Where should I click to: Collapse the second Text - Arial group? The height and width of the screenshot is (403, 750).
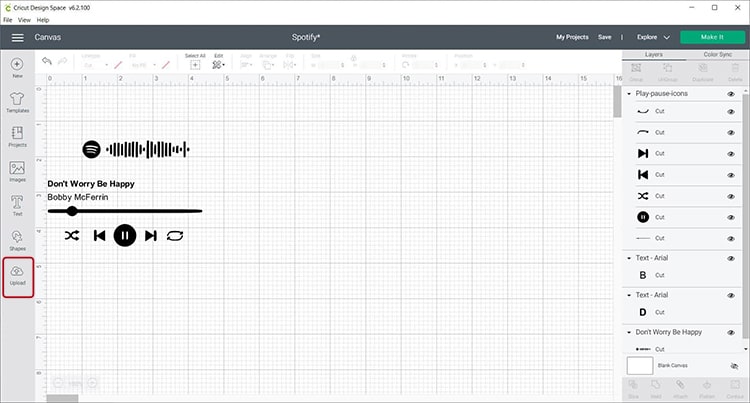click(x=629, y=295)
